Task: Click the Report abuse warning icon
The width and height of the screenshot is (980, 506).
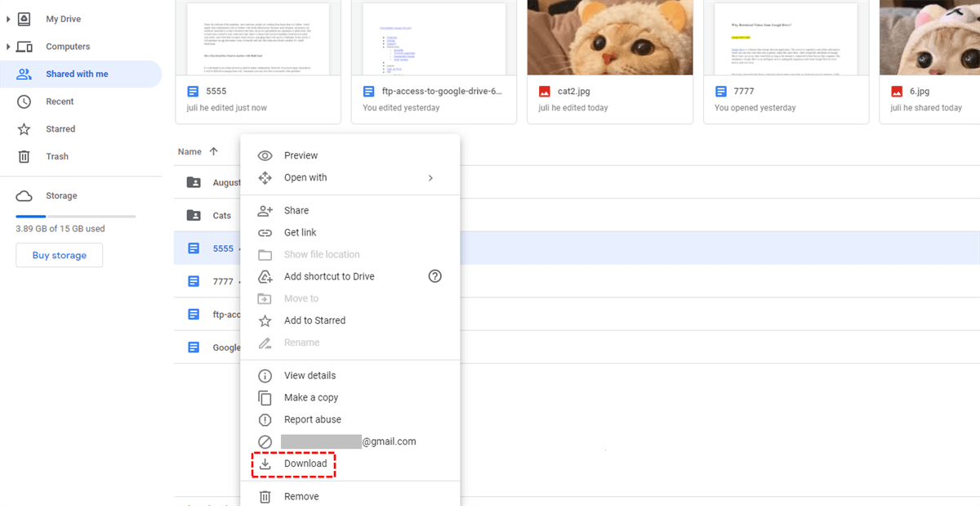Action: click(x=265, y=420)
